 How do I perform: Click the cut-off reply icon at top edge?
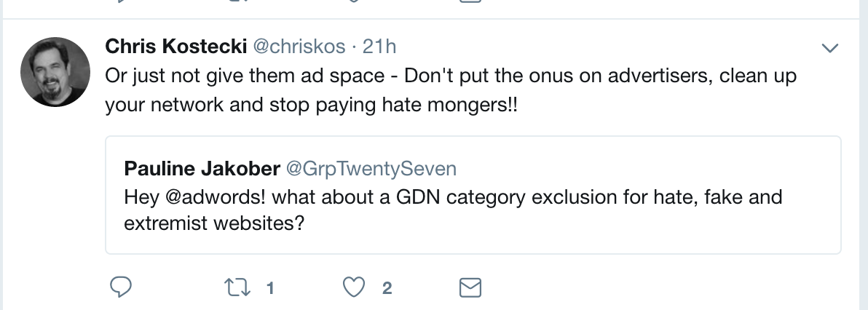pos(119,2)
